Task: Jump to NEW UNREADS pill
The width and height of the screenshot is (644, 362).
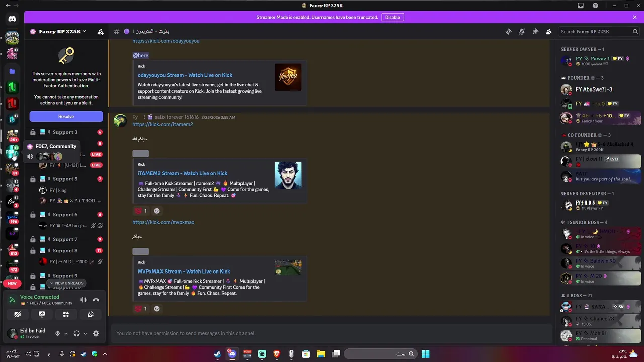Action: tap(66, 283)
